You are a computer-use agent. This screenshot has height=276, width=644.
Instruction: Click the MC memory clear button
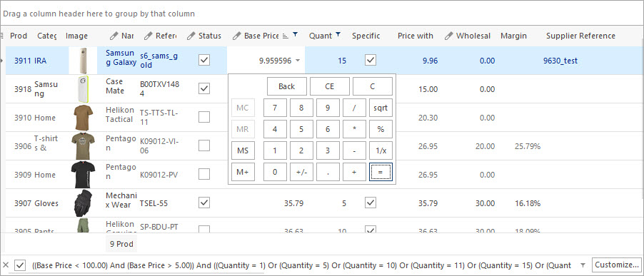(x=243, y=108)
